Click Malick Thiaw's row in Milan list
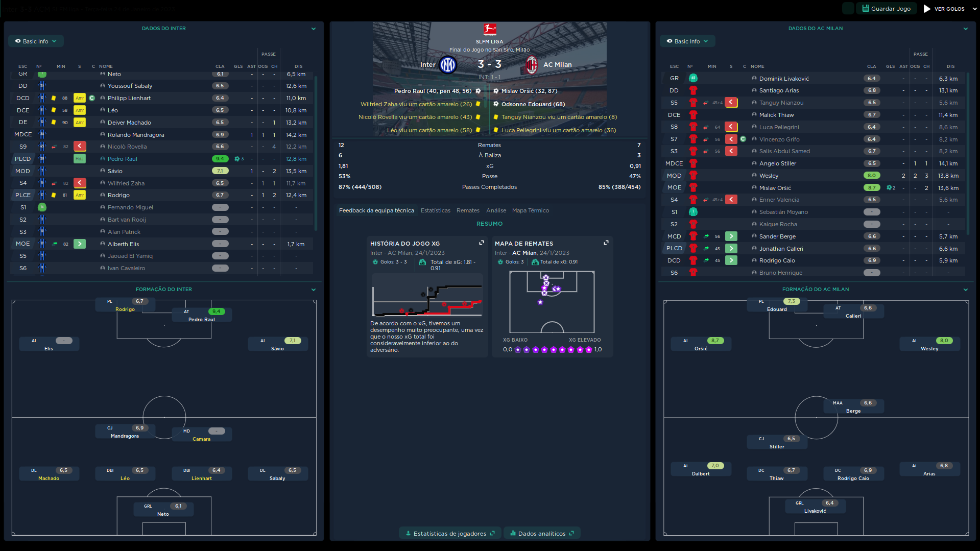 [814, 115]
